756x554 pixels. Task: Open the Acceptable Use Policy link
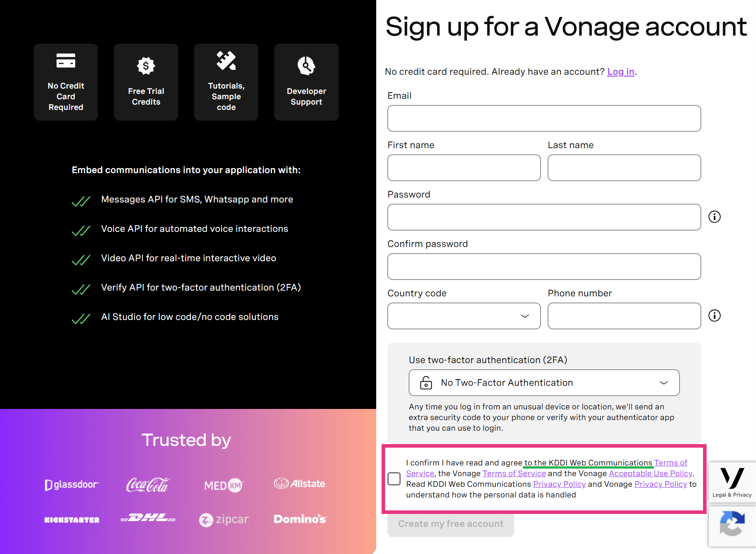click(650, 473)
